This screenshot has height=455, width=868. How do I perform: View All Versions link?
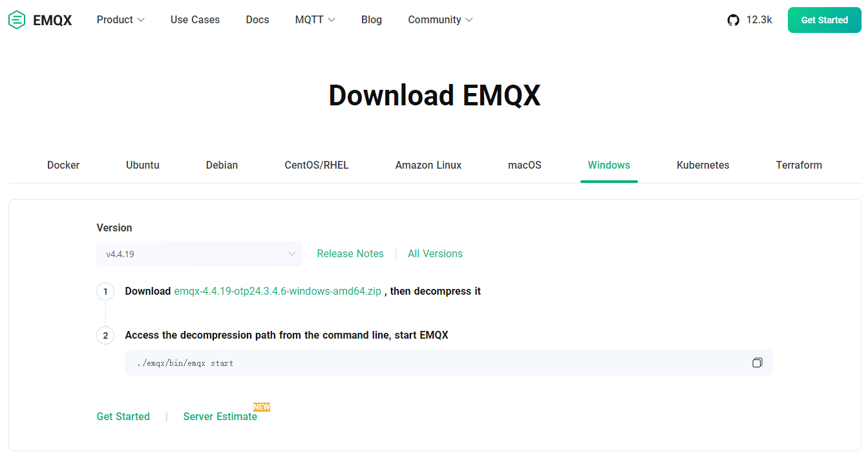point(435,254)
